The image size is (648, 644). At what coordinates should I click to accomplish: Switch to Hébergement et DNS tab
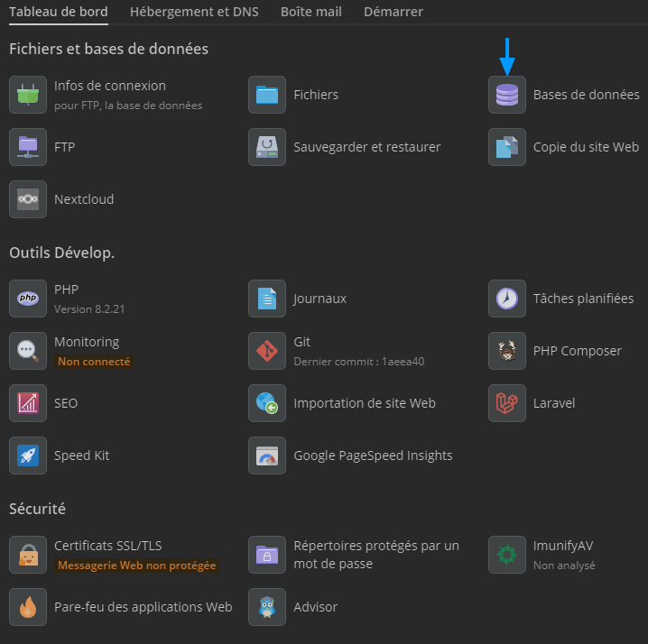click(194, 12)
